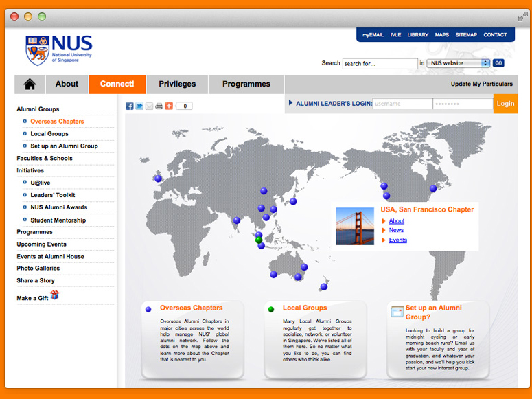Click the share count bubble
This screenshot has width=532, height=399.
184,106
